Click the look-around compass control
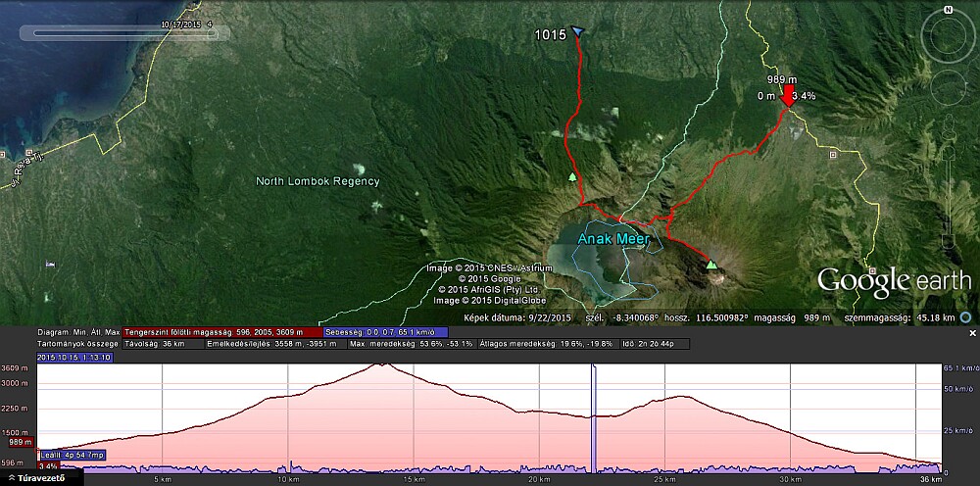 (x=948, y=39)
